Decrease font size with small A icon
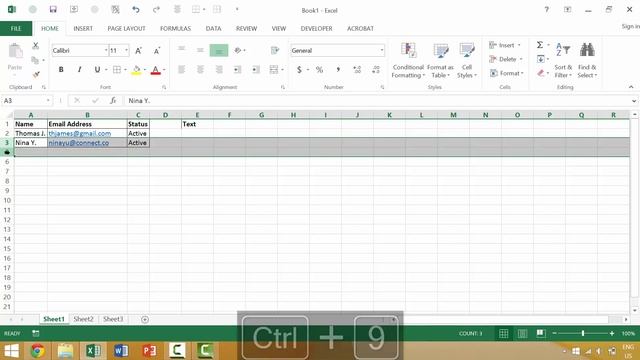The width and height of the screenshot is (640, 360). (157, 51)
